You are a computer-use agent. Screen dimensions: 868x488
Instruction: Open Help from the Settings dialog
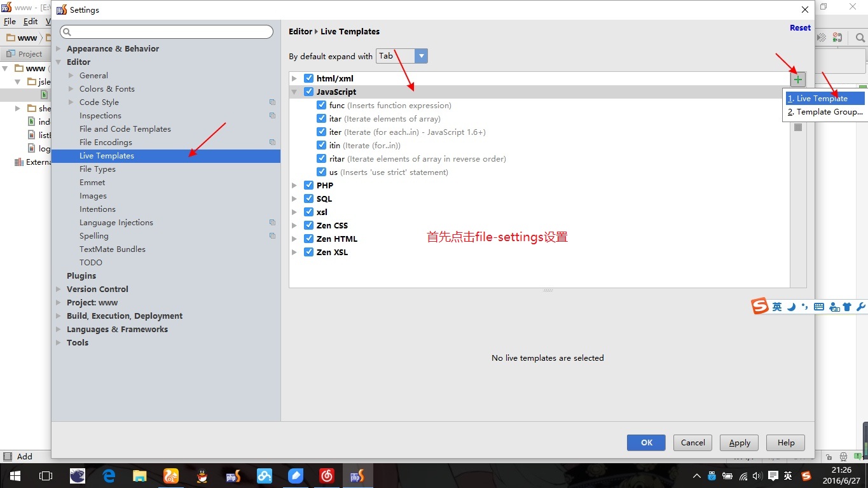(786, 443)
